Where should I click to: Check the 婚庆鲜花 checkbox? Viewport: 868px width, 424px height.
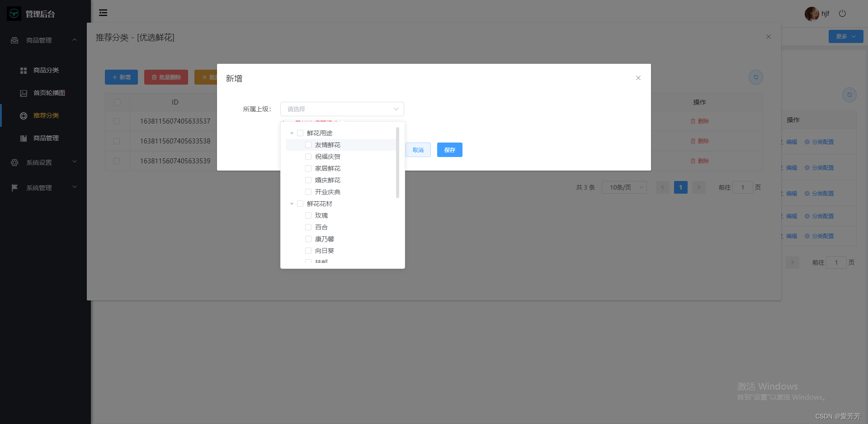pos(308,180)
